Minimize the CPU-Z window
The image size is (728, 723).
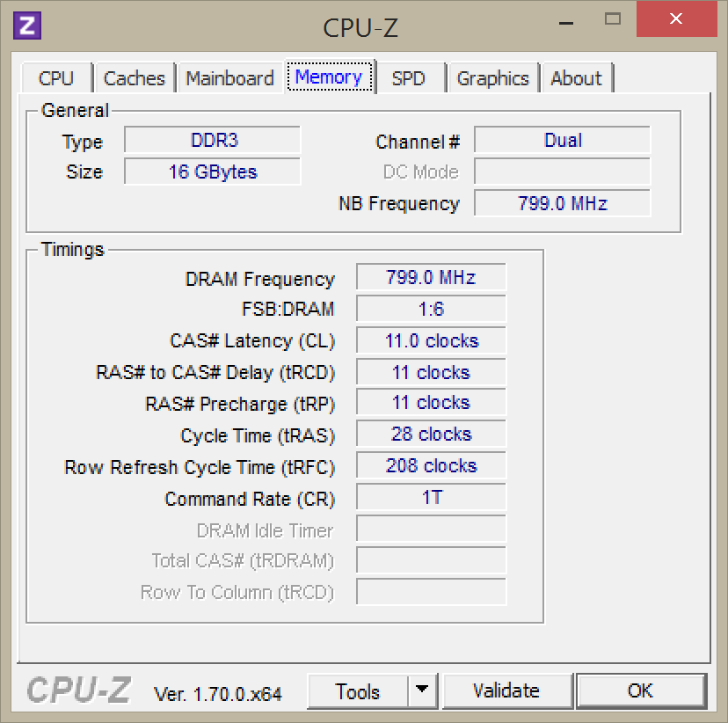pos(564,19)
